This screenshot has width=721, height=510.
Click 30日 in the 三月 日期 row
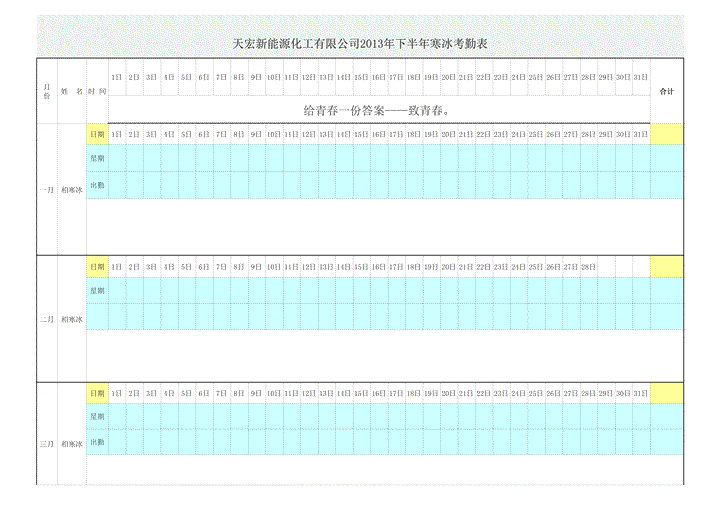pyautogui.click(x=624, y=393)
